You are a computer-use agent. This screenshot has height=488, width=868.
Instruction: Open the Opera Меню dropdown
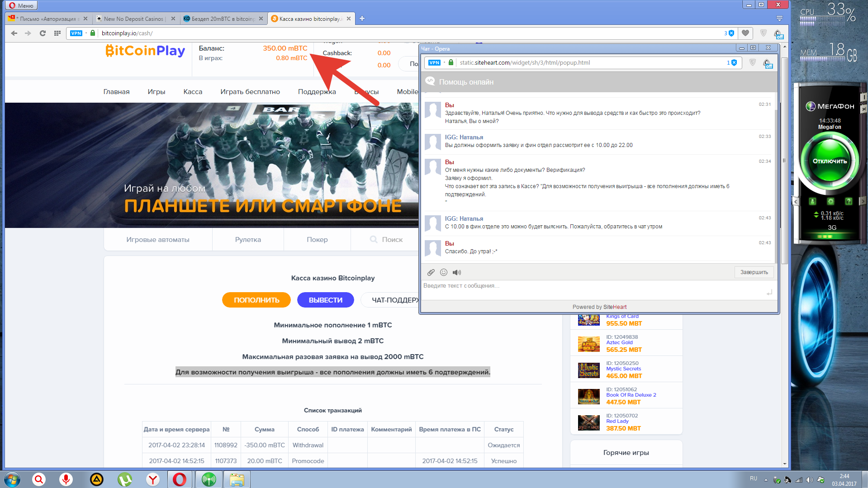[21, 5]
